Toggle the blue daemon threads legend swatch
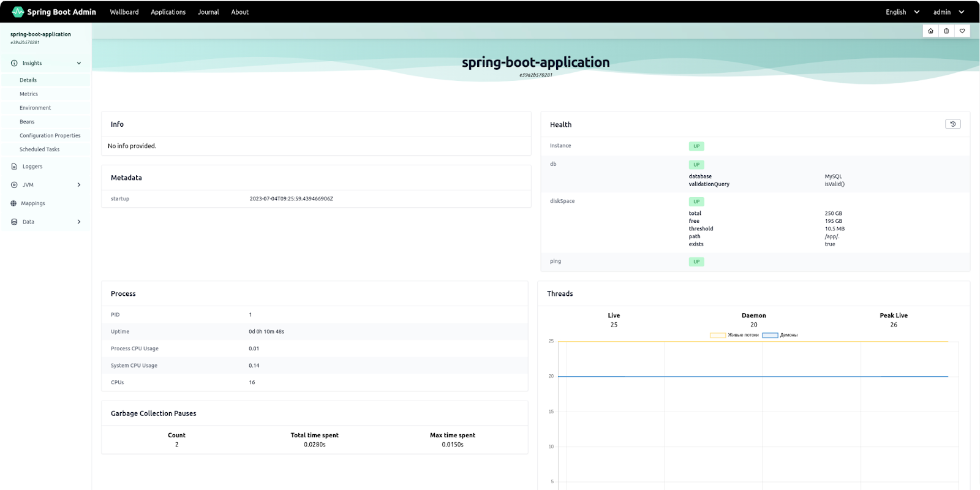The image size is (980, 490). pos(770,335)
